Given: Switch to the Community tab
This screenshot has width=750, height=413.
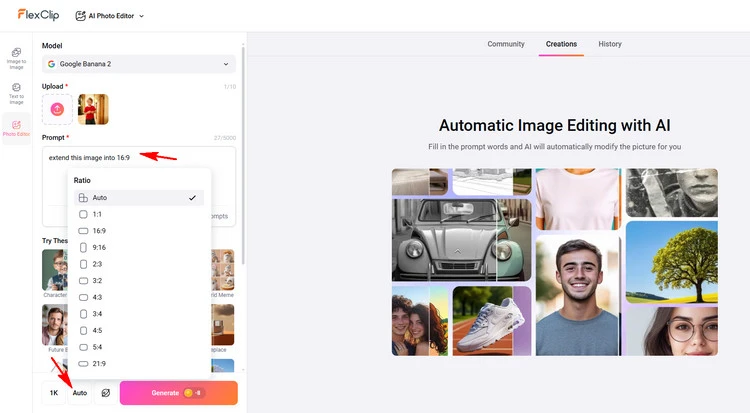Looking at the screenshot, I should coord(506,44).
